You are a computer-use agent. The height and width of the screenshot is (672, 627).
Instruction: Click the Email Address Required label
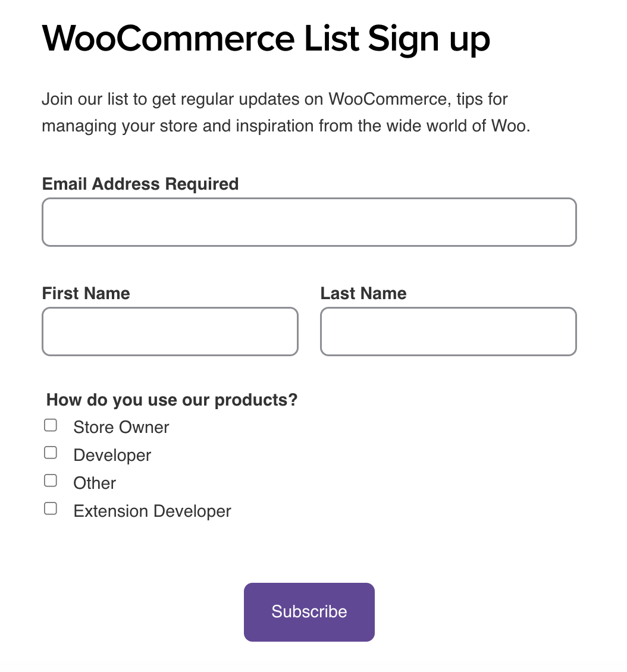140,184
